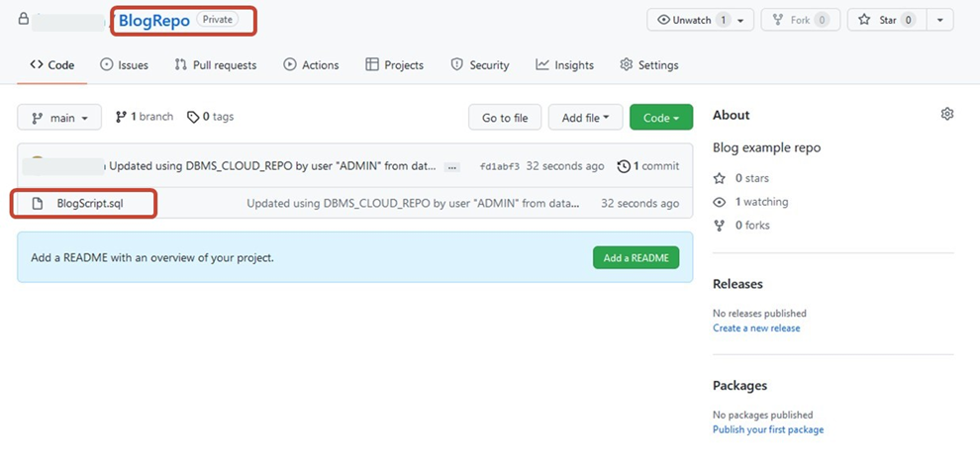This screenshot has width=980, height=467.
Task: Open the Projects tab
Action: point(394,65)
